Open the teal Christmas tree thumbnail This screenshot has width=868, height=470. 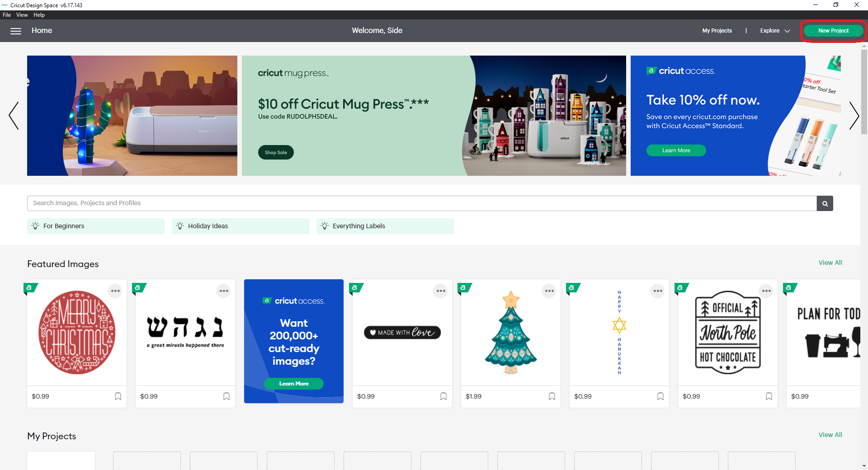[x=511, y=333]
